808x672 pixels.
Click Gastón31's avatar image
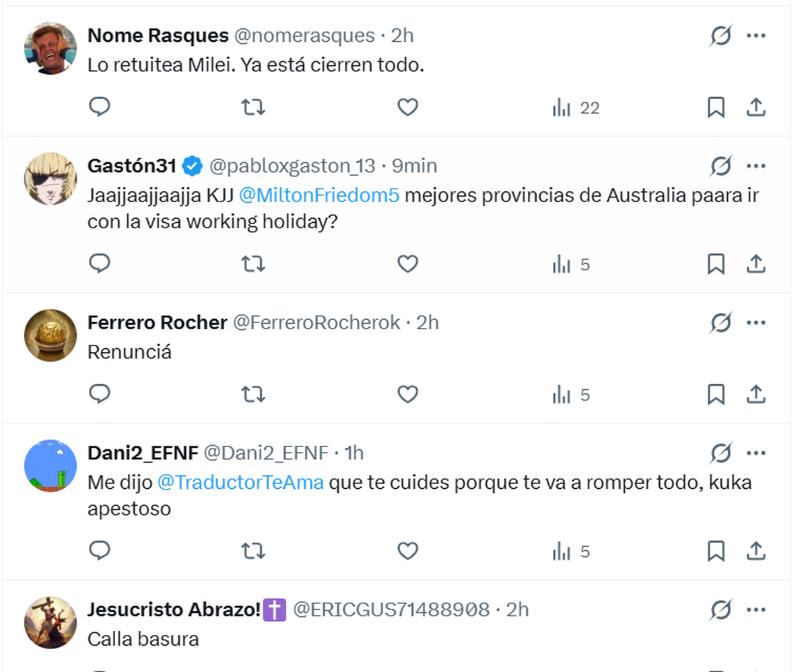(50, 178)
